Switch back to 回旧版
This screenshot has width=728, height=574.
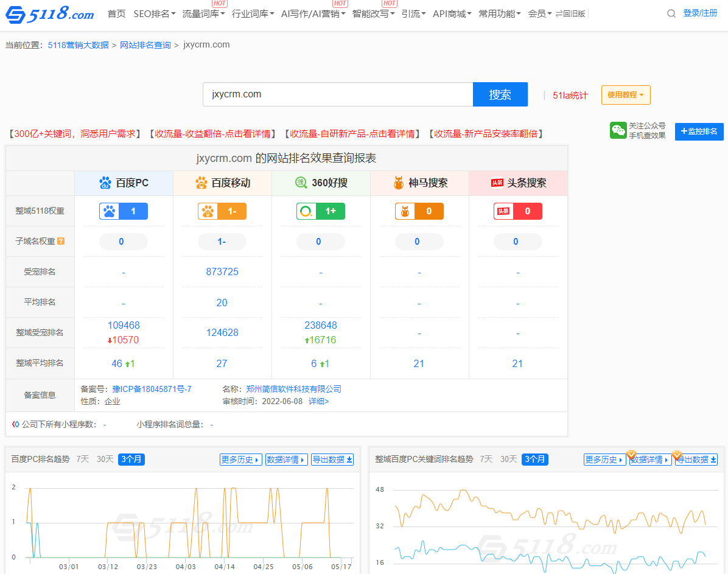tap(570, 14)
